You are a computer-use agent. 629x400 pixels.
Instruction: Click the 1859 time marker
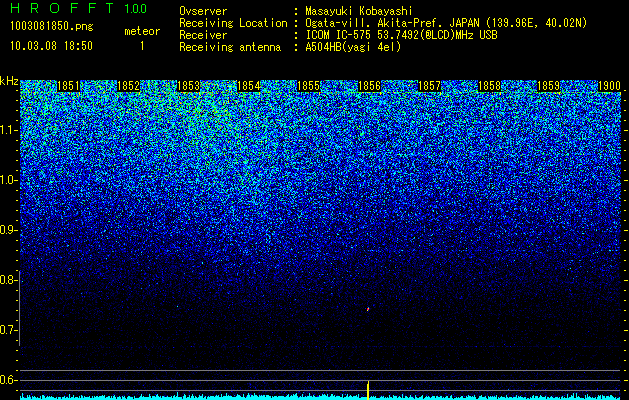(548, 86)
